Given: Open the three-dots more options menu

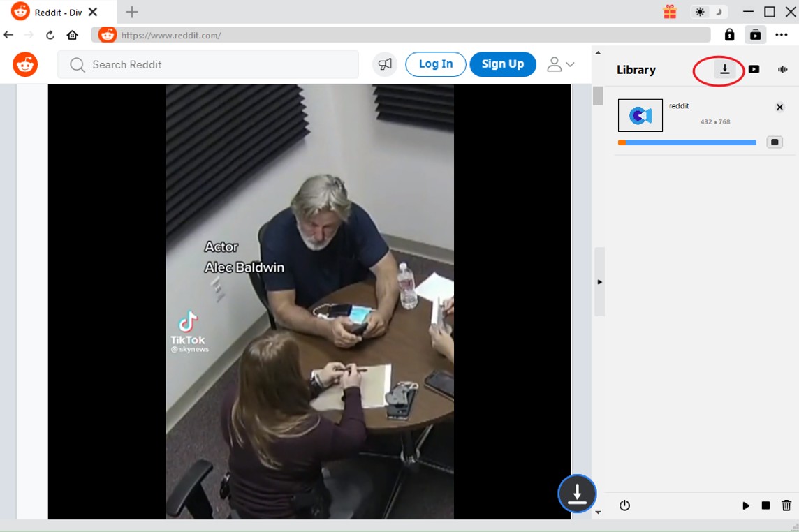Looking at the screenshot, I should click(782, 35).
